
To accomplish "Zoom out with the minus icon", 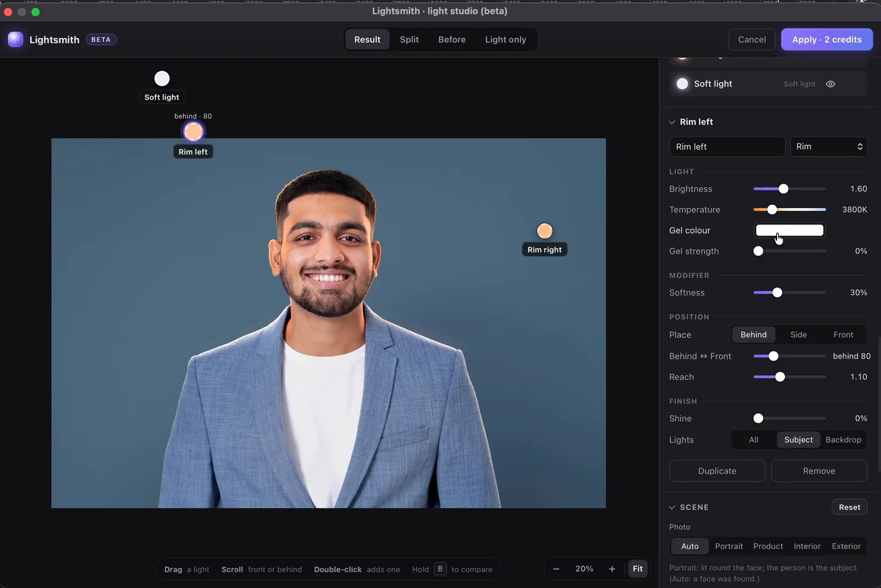I will click(556, 569).
